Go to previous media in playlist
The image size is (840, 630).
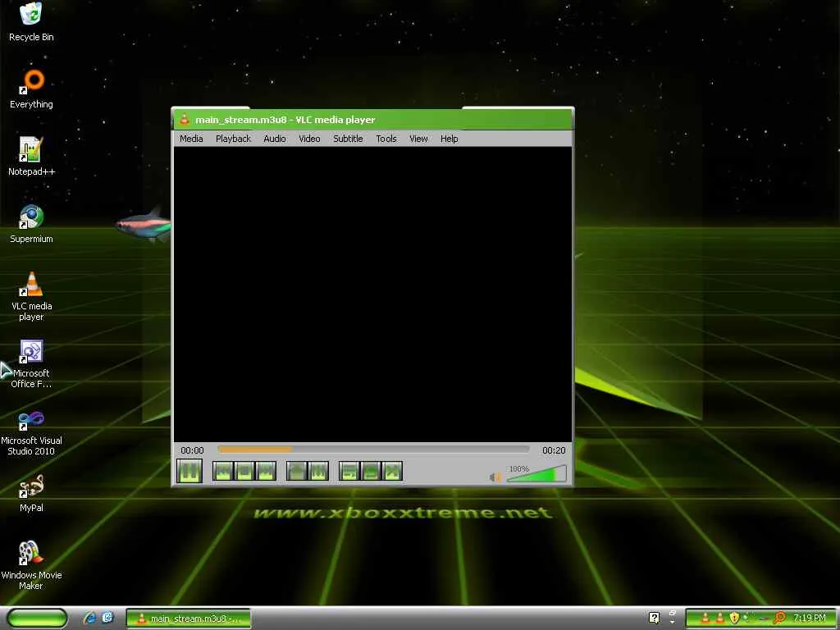(223, 472)
